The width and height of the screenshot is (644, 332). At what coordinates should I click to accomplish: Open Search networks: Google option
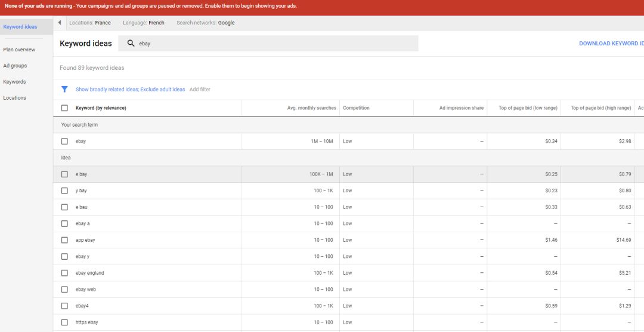(x=205, y=23)
